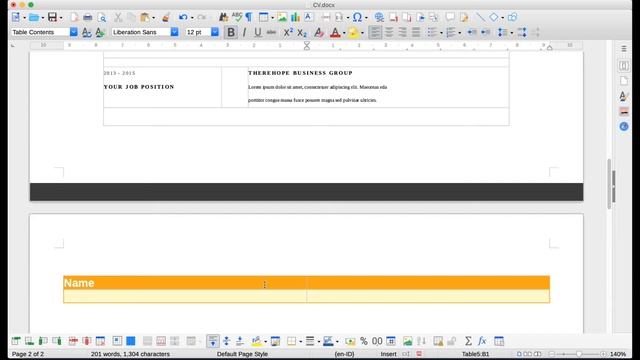
Task: Expand the 12 pt font size dropdown
Action: (215, 32)
